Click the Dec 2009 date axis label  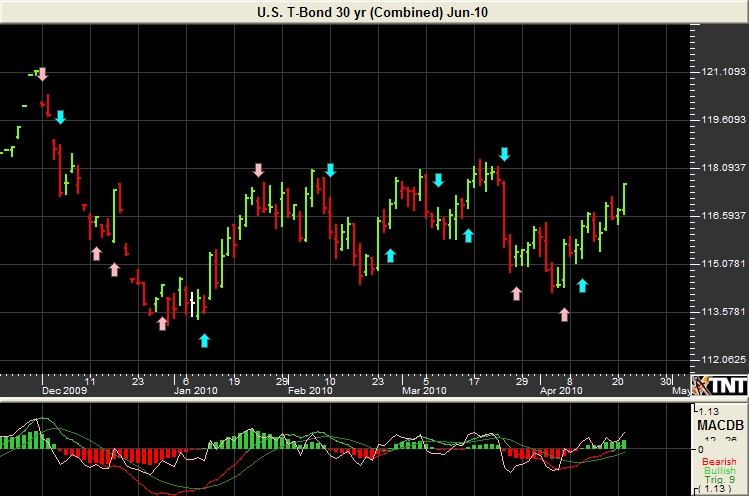tap(64, 390)
